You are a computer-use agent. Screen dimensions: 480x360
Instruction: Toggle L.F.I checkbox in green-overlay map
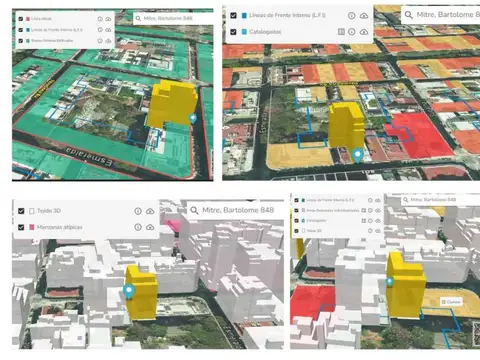point(21,30)
